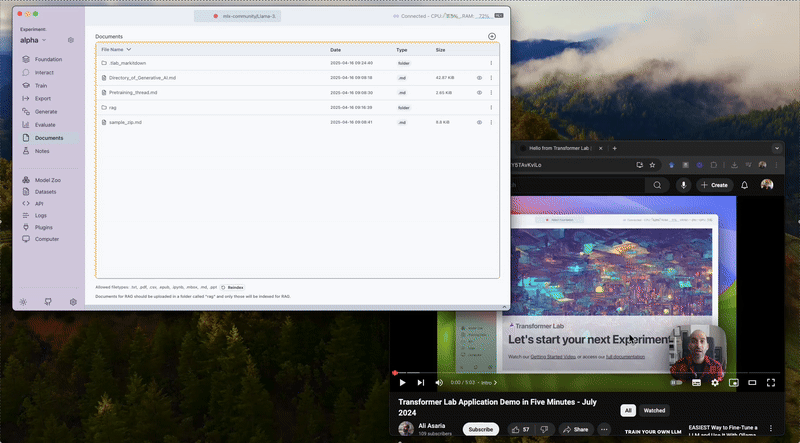This screenshot has width=800, height=443.
Task: Open the rag folder row
Action: 113,107
